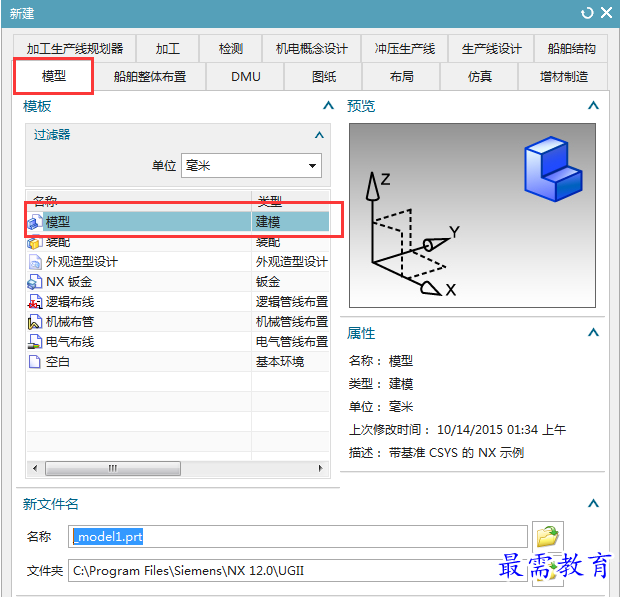Viewport: 620px width, 597px height.
Task: Collapse the 过滤器 filter group
Action: click(x=319, y=135)
